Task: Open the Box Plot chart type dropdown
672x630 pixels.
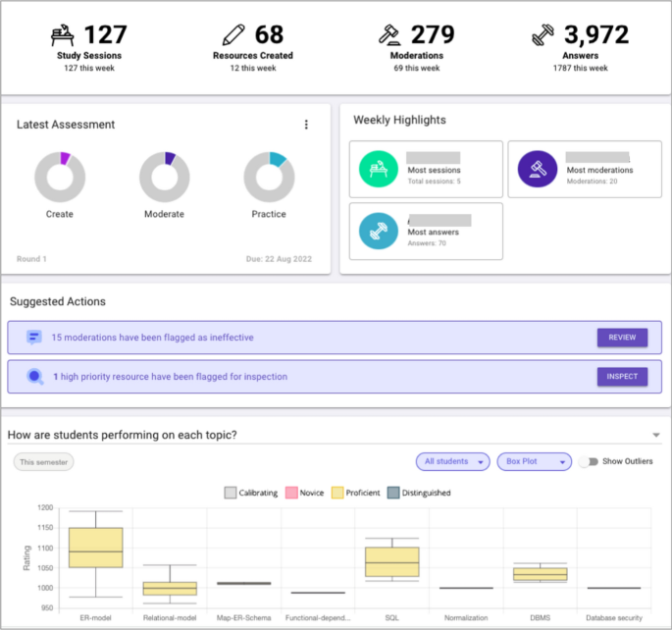Action: pyautogui.click(x=534, y=461)
